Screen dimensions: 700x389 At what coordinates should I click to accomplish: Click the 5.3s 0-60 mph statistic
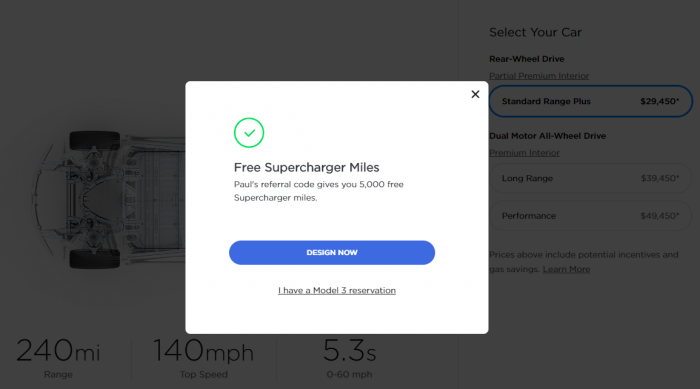point(349,358)
